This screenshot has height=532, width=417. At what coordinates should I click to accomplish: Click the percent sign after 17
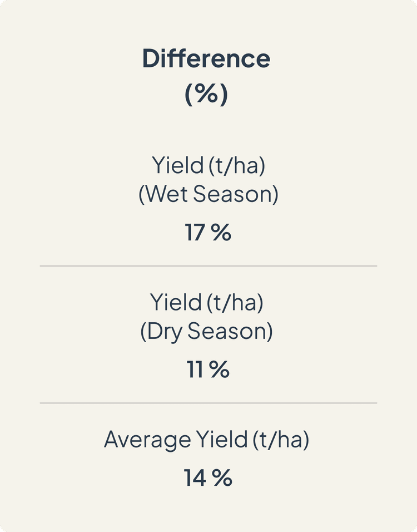point(222,233)
